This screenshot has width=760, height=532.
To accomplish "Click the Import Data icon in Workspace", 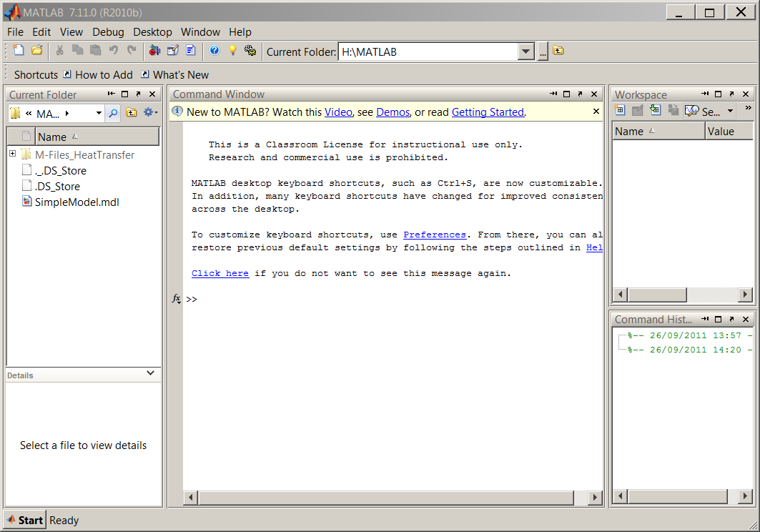I will tap(656, 111).
